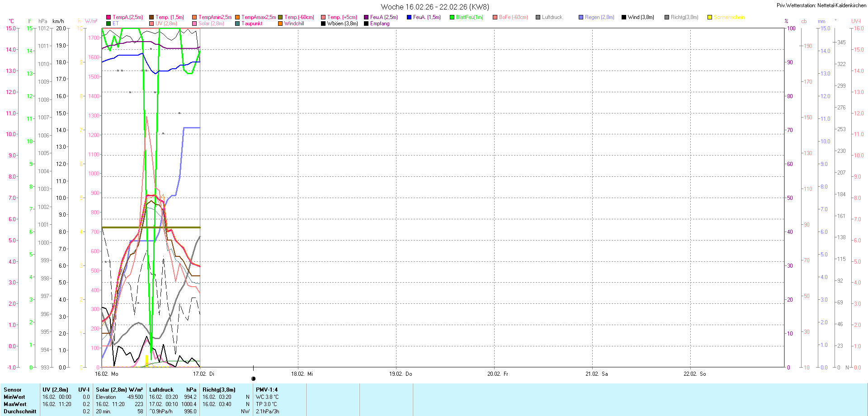Screen dimensions: 868x416
Task: Click the 18.02. Mi date on time axis
Action: [x=302, y=374]
